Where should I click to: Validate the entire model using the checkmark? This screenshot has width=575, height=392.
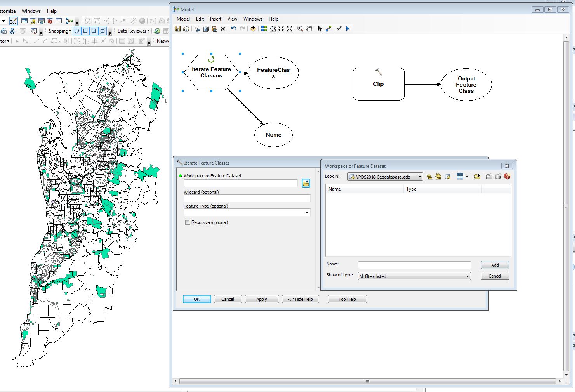(x=339, y=28)
